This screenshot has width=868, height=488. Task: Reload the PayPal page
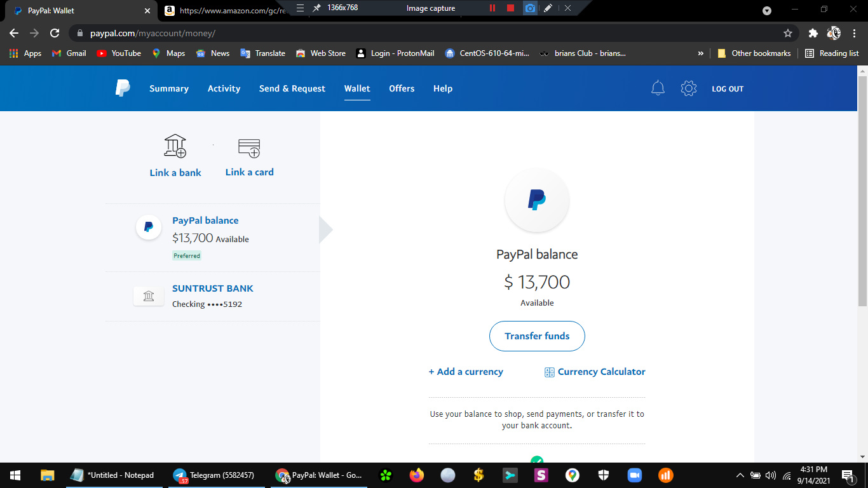click(x=55, y=33)
